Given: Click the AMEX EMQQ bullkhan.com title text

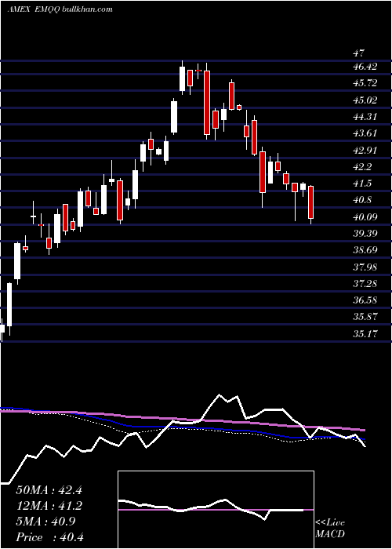Looking at the screenshot, I should click(60, 9).
